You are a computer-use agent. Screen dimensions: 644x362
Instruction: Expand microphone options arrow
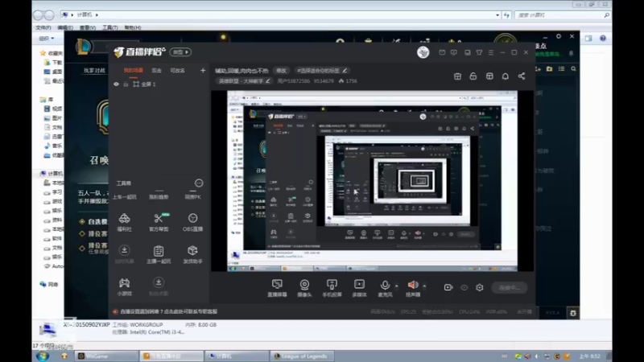pos(397,286)
